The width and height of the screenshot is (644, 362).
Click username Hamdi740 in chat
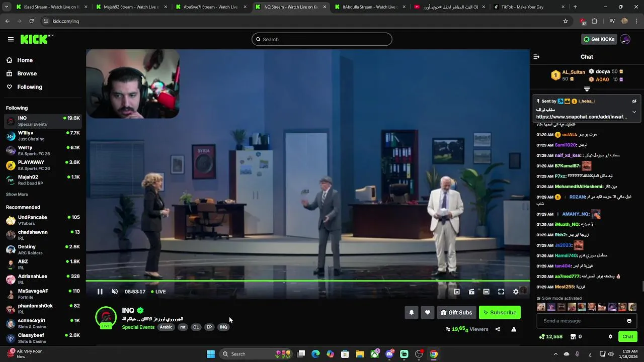(x=566, y=255)
